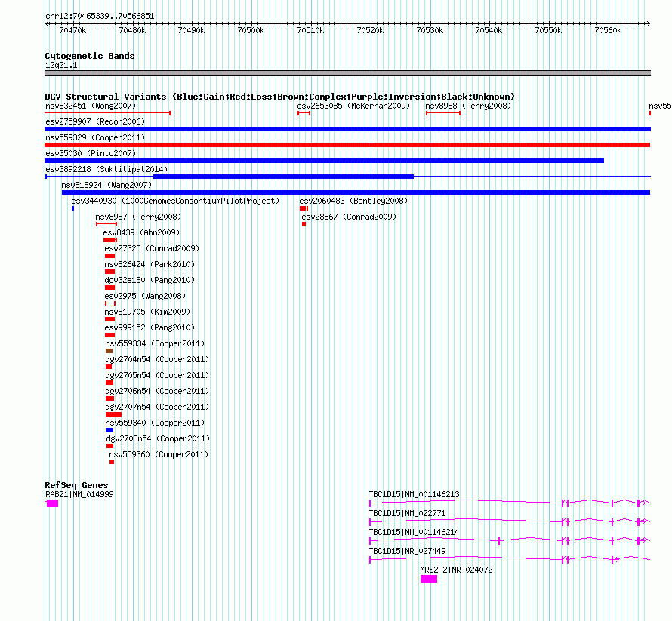Select variant dgv2707n54 (Cooper2011)
672x621 pixels.
(x=157, y=407)
